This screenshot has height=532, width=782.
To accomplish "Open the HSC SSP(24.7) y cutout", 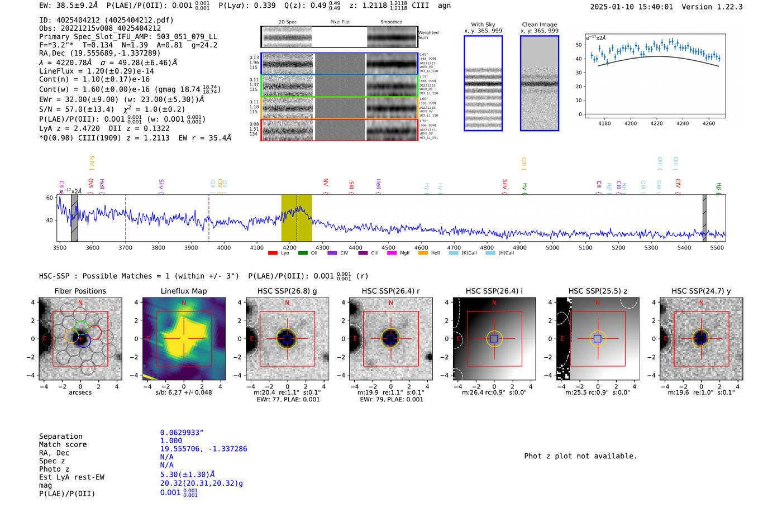I will pos(702,339).
